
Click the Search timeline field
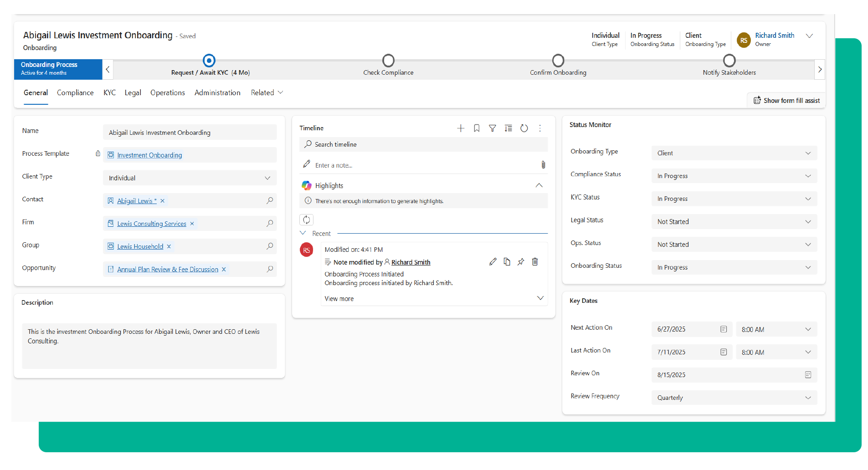[424, 144]
